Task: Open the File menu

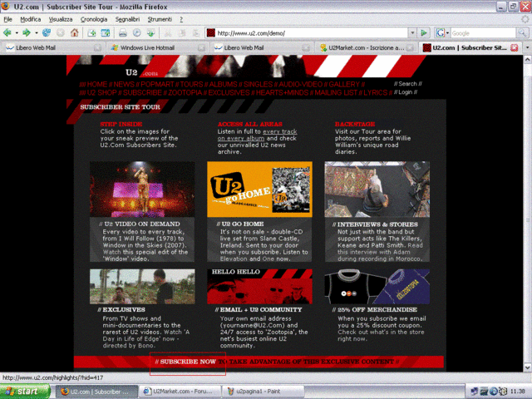Action: tap(7, 19)
